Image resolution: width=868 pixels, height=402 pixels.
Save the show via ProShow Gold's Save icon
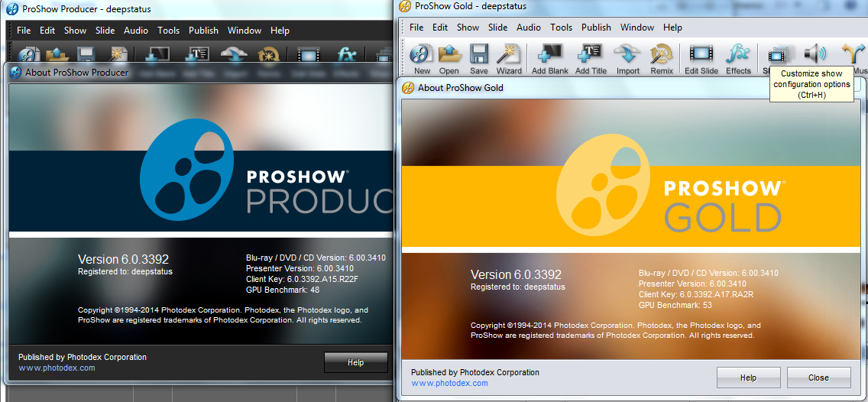[479, 57]
